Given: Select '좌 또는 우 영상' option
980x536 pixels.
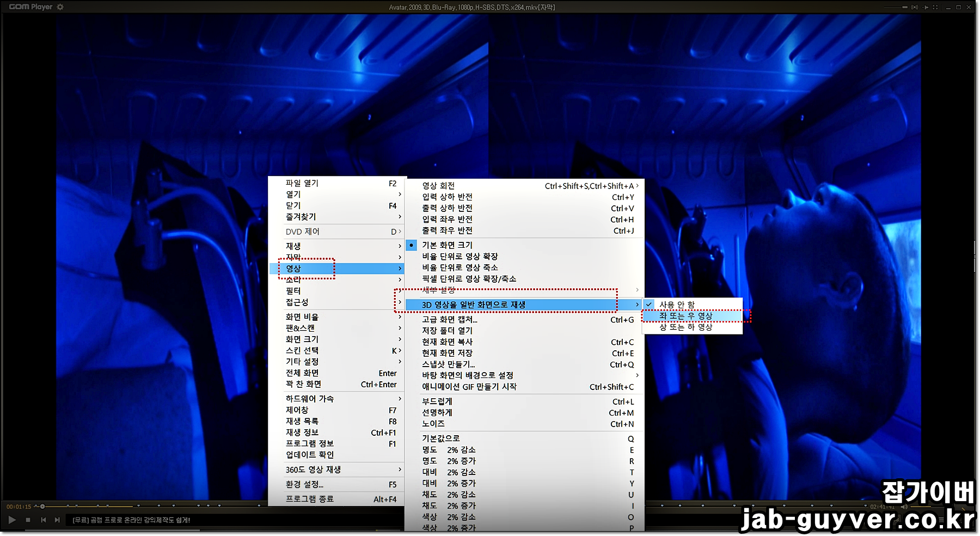Looking at the screenshot, I should (693, 315).
